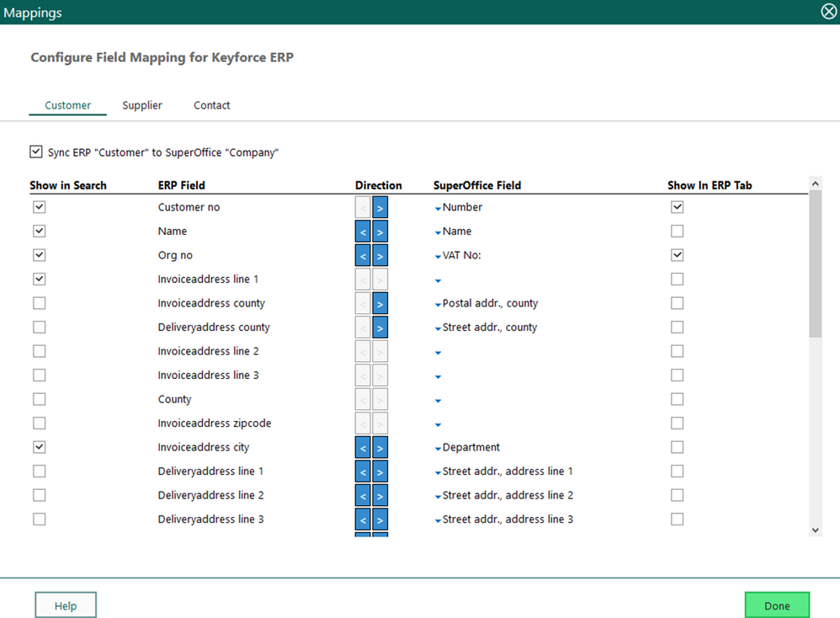
Task: Check Show in Search for Invoiceaddress county
Action: coord(39,303)
